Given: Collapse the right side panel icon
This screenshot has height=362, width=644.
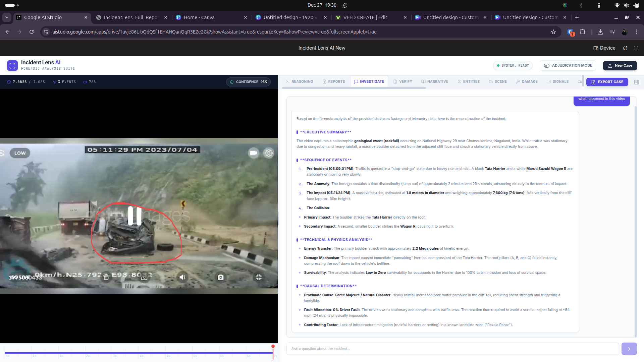Looking at the screenshot, I should [x=637, y=82].
